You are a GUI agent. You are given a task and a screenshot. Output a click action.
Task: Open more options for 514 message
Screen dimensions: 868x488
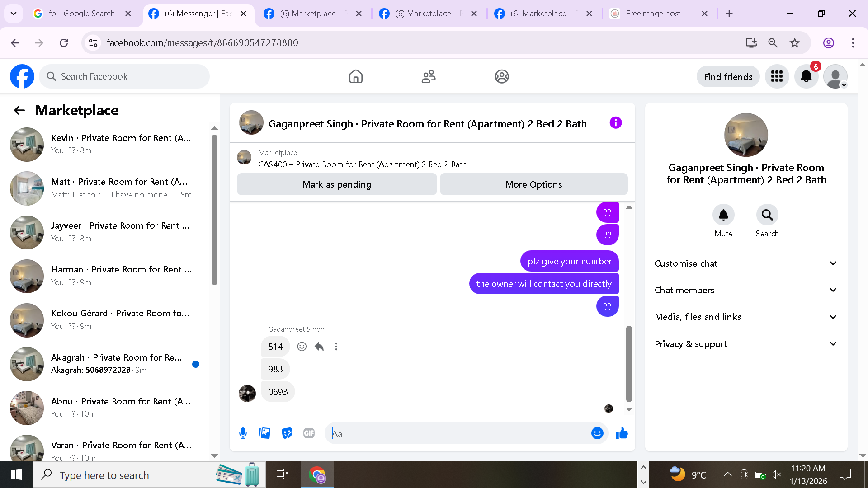click(336, 347)
